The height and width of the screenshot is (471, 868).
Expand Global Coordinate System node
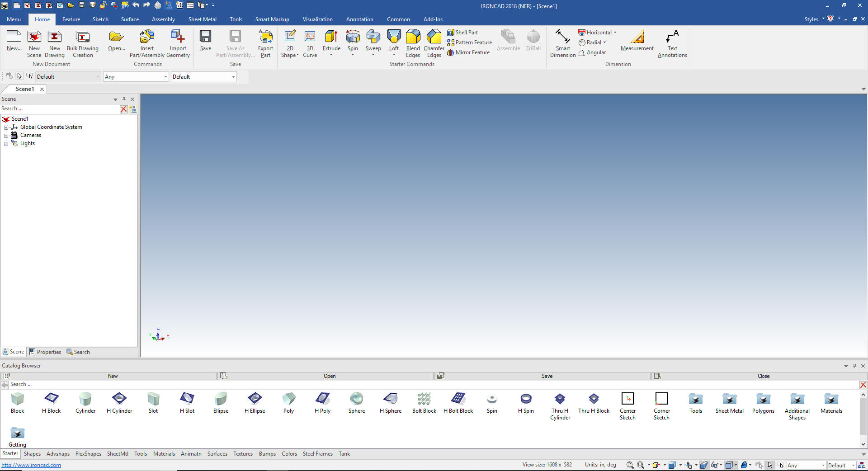click(6, 127)
